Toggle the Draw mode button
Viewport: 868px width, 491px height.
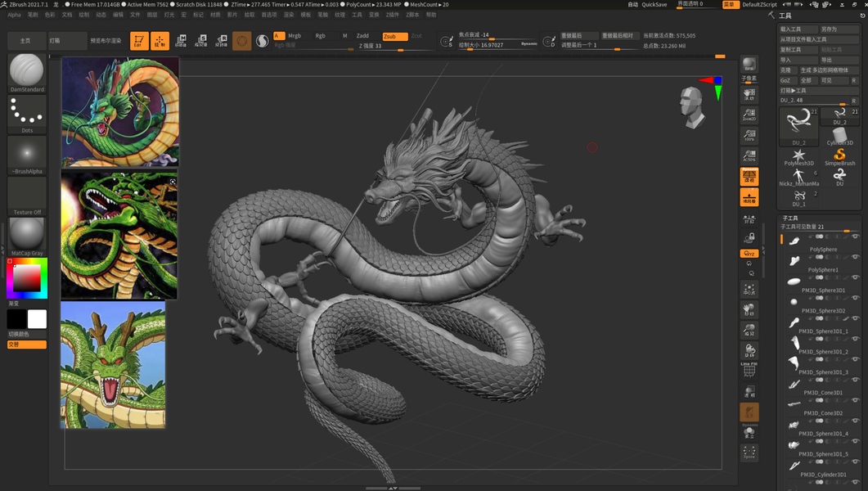click(x=160, y=40)
